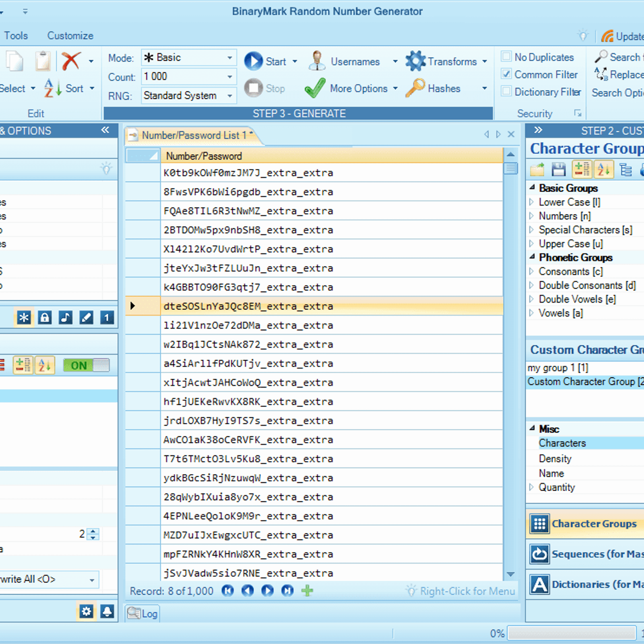The width and height of the screenshot is (644, 644).
Task: Click the Transforms gear icon
Action: pyautogui.click(x=415, y=61)
